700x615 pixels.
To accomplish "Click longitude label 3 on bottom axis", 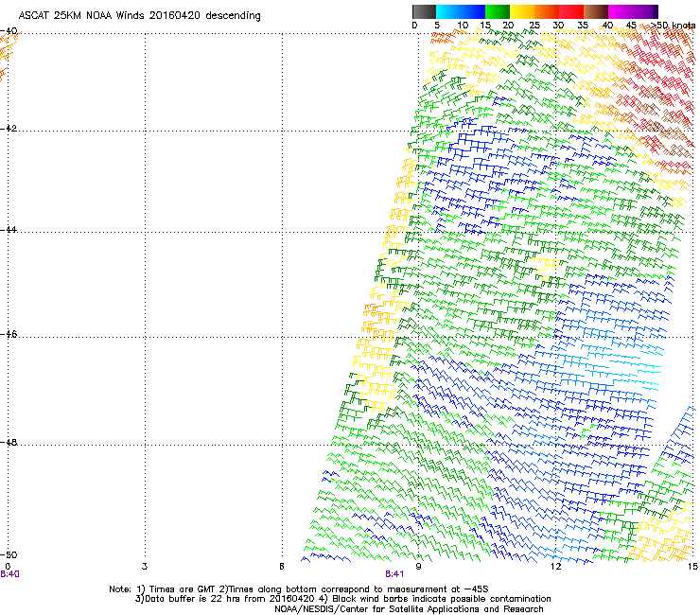I will [x=144, y=567].
